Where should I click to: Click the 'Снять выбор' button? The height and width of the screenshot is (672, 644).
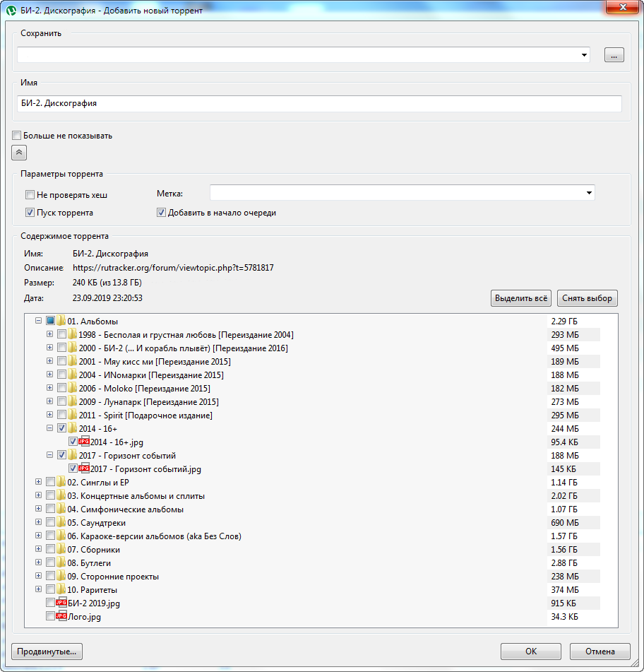[x=587, y=298]
